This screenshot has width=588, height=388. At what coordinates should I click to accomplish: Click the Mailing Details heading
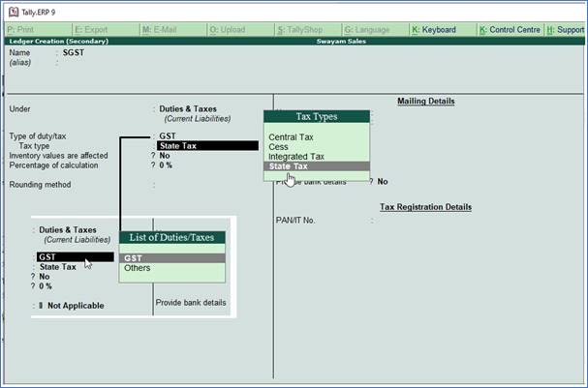[426, 102]
